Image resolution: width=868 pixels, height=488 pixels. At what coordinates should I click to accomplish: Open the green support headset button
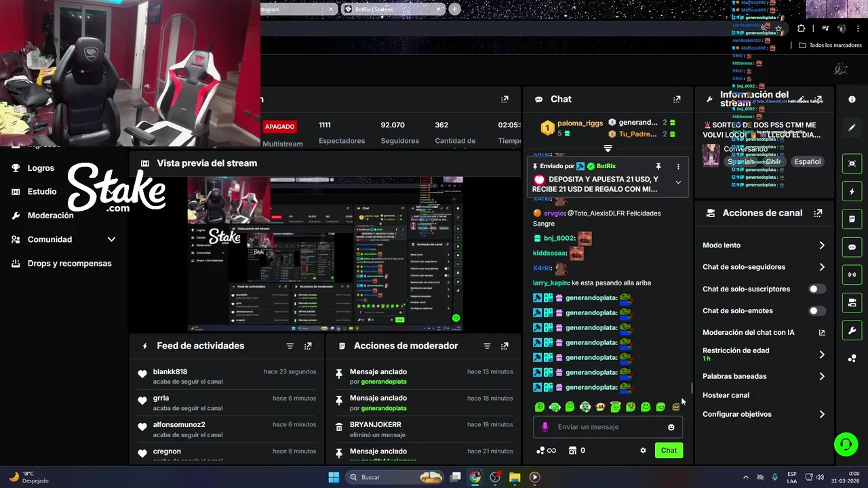click(846, 445)
